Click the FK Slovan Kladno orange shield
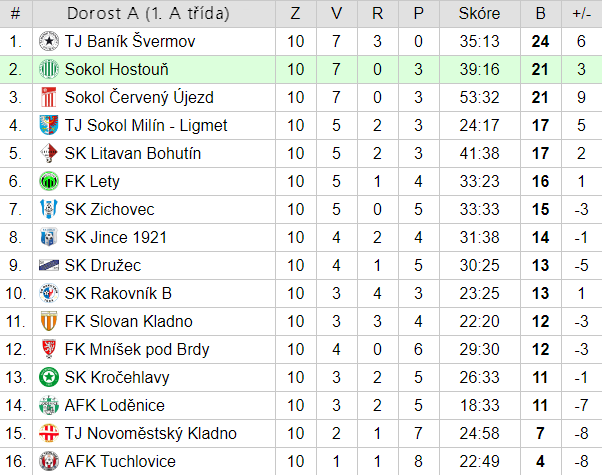602x475 pixels. click(x=49, y=321)
